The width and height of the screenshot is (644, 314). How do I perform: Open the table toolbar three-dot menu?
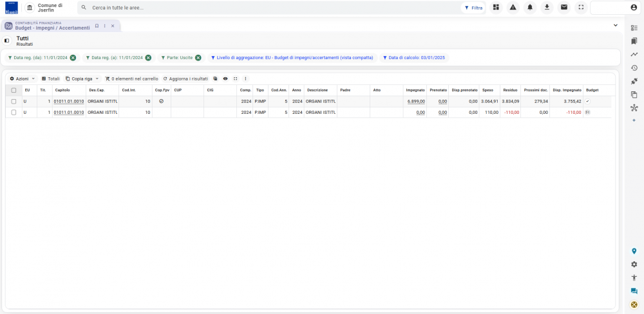[x=245, y=78]
